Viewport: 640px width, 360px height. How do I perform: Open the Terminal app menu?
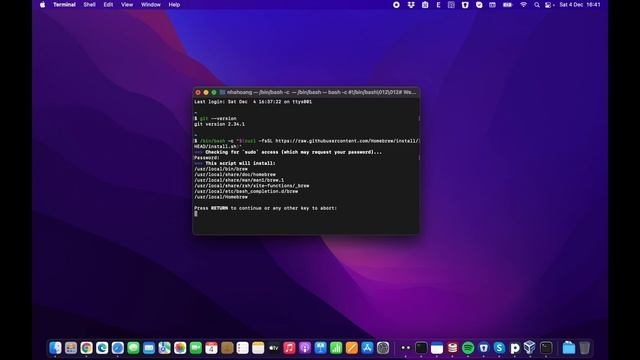pyautogui.click(x=64, y=5)
